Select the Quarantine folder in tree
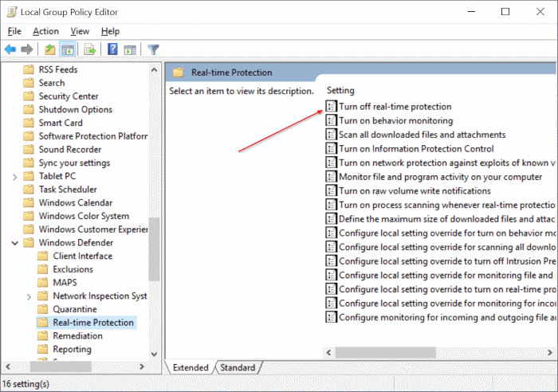558x392 pixels. pyautogui.click(x=74, y=309)
